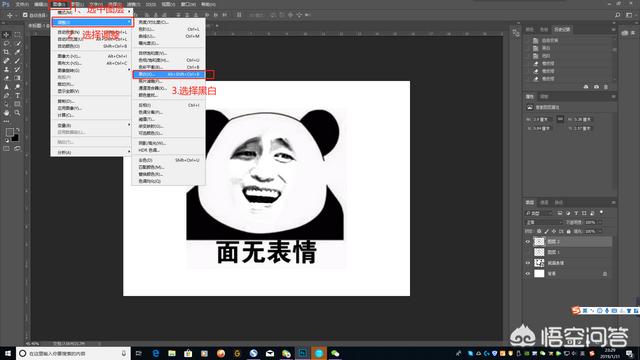Hide 图层 2 using its eye icon
Screen dimensions: 640x360
527,242
